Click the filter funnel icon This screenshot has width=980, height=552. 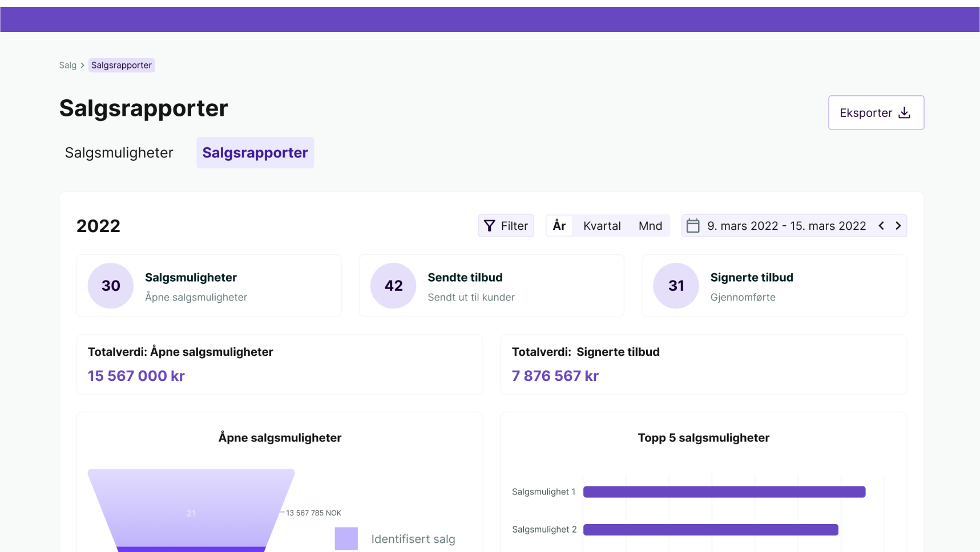pos(490,225)
